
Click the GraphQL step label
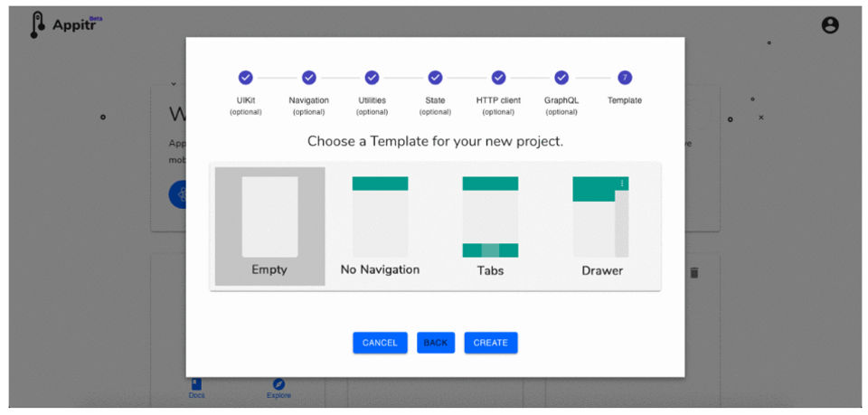pyautogui.click(x=561, y=100)
